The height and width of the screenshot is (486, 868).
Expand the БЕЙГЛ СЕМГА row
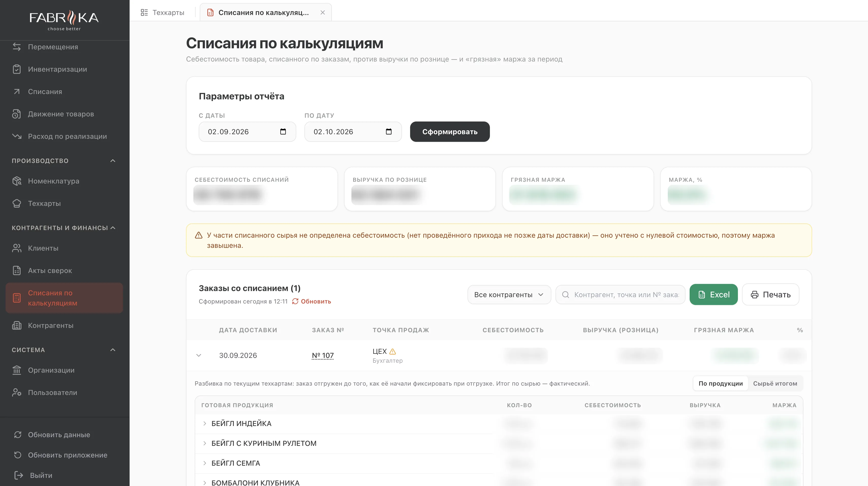point(205,463)
